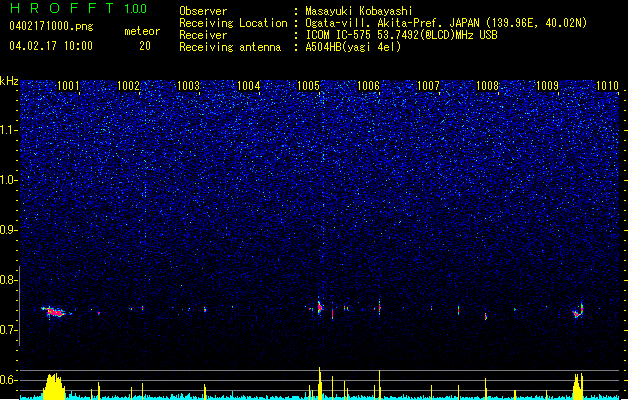The width and height of the screenshot is (629, 400).
Task: Click the 0.7 kHz axis tick label
Action: point(9,330)
